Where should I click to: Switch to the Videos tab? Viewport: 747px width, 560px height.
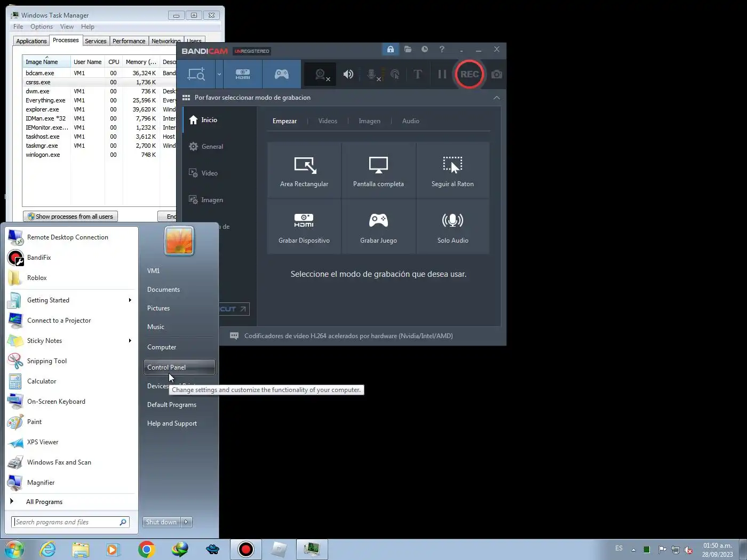tap(328, 121)
